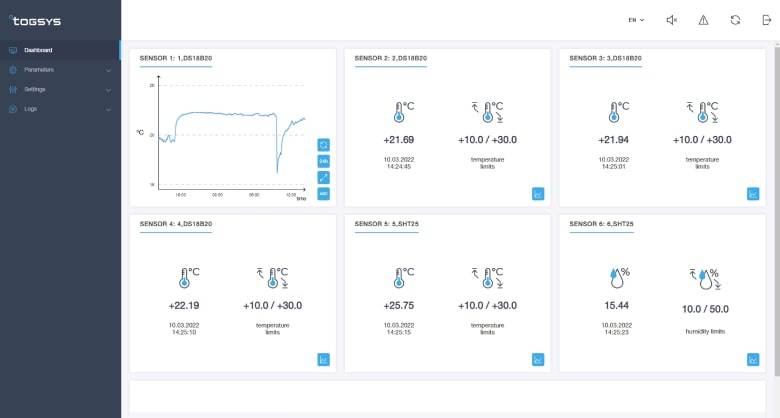780x418 pixels.
Task: Click Sensor 5 thermometer icon
Action: (403, 278)
